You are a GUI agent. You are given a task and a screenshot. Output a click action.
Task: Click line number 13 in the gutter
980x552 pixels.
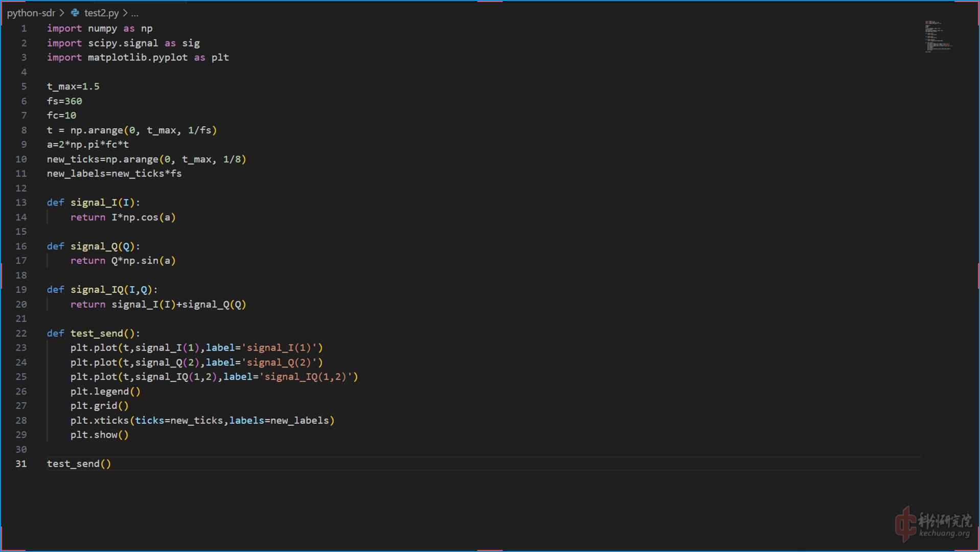pos(21,202)
